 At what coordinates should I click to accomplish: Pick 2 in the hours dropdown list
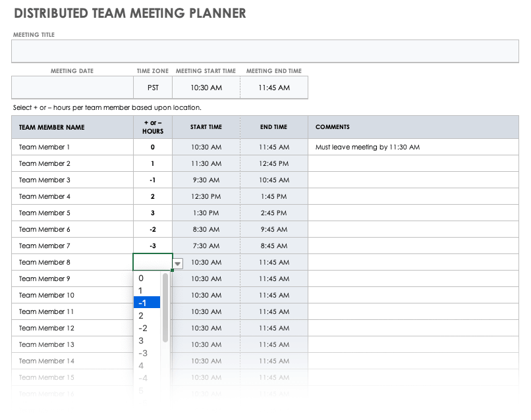[146, 315]
